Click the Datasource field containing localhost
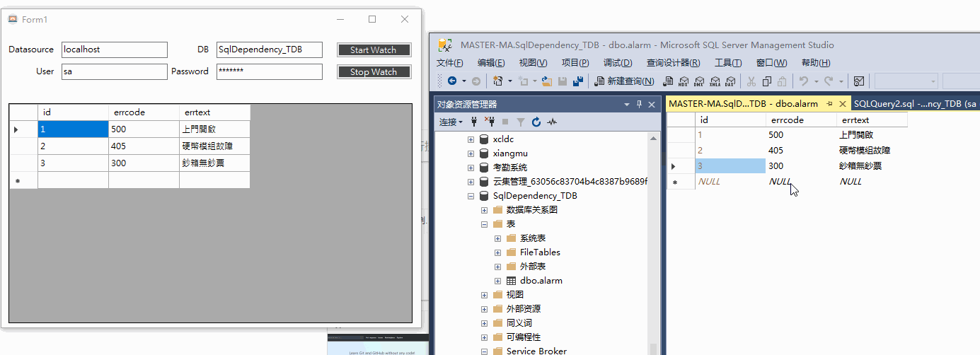Screen dimensions: 980x355 click(115, 50)
